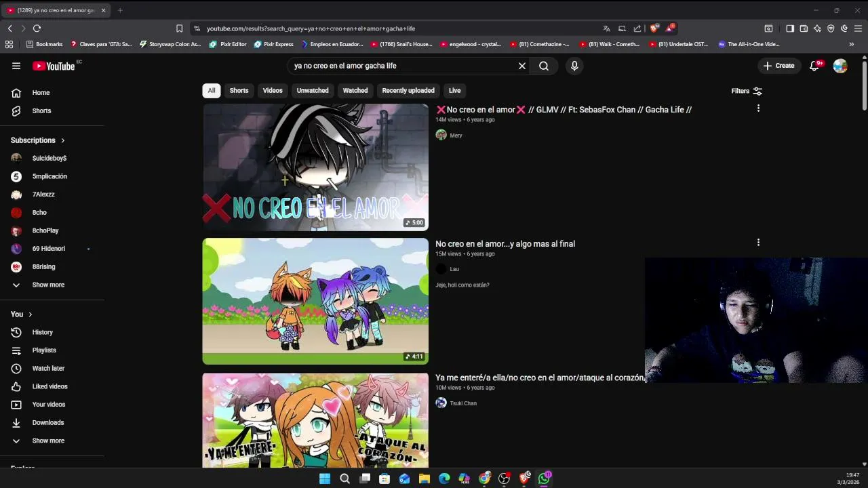Open the Tsuki Chan channel link
The image size is (868, 488).
tap(463, 403)
